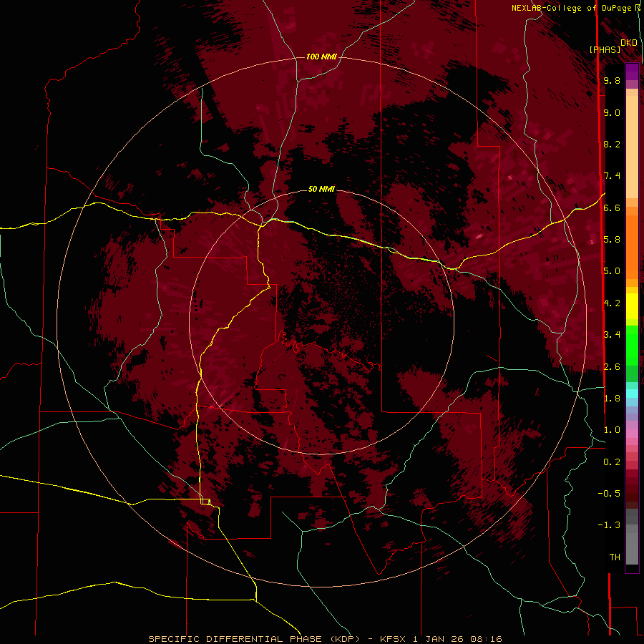Click the 50 NMI range ring label

(x=321, y=189)
